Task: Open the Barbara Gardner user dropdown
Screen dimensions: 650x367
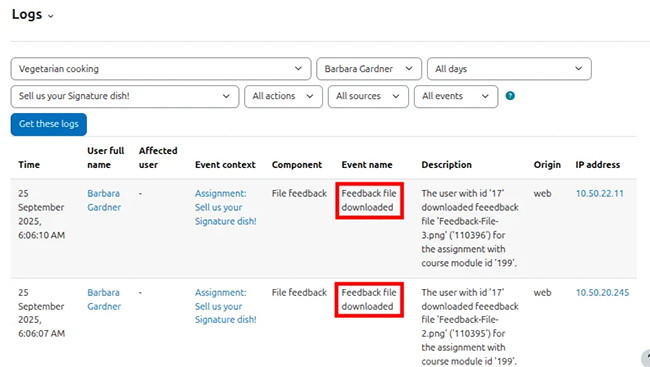Action: (369, 69)
